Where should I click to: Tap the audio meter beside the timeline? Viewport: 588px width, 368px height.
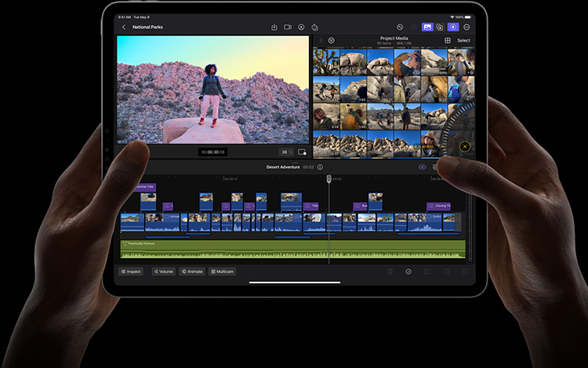(x=470, y=227)
